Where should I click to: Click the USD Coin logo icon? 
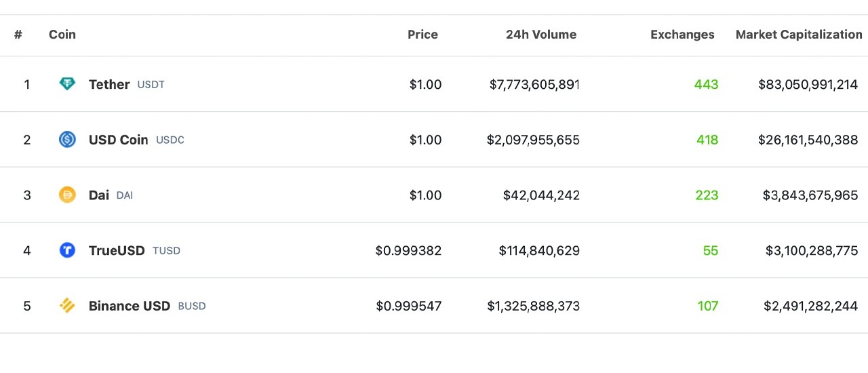point(67,140)
